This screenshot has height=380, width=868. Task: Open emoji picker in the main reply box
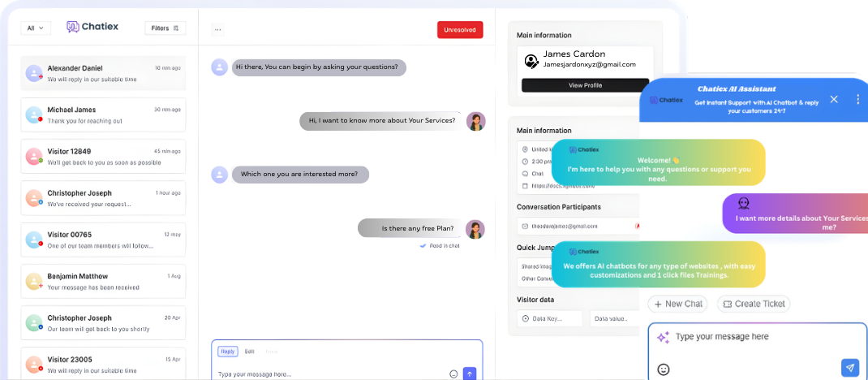[x=453, y=374]
